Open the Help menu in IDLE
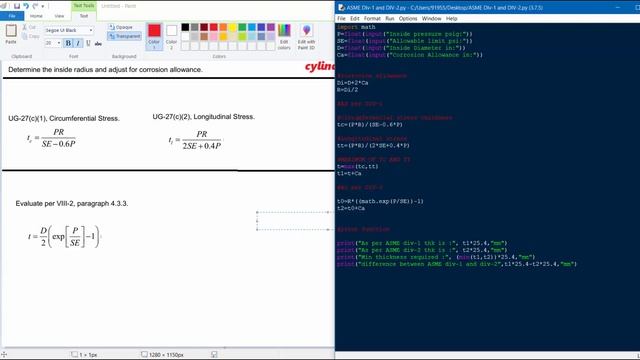 [x=451, y=19]
